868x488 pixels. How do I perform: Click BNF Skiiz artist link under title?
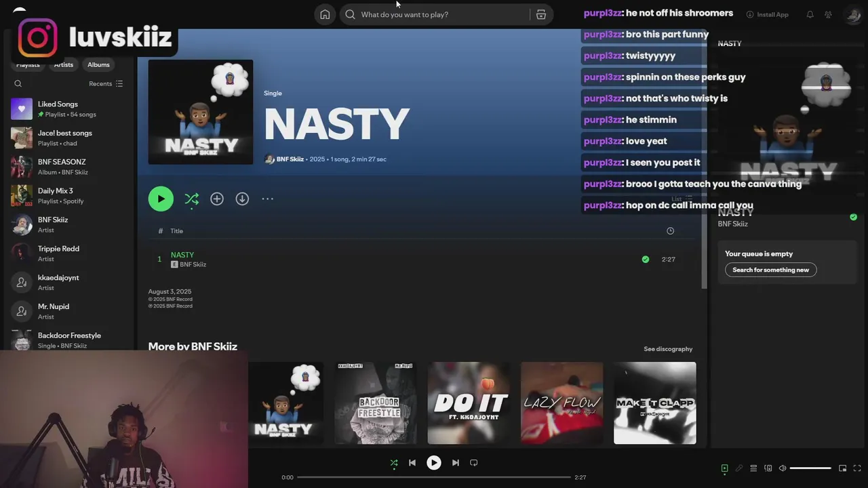pos(290,159)
